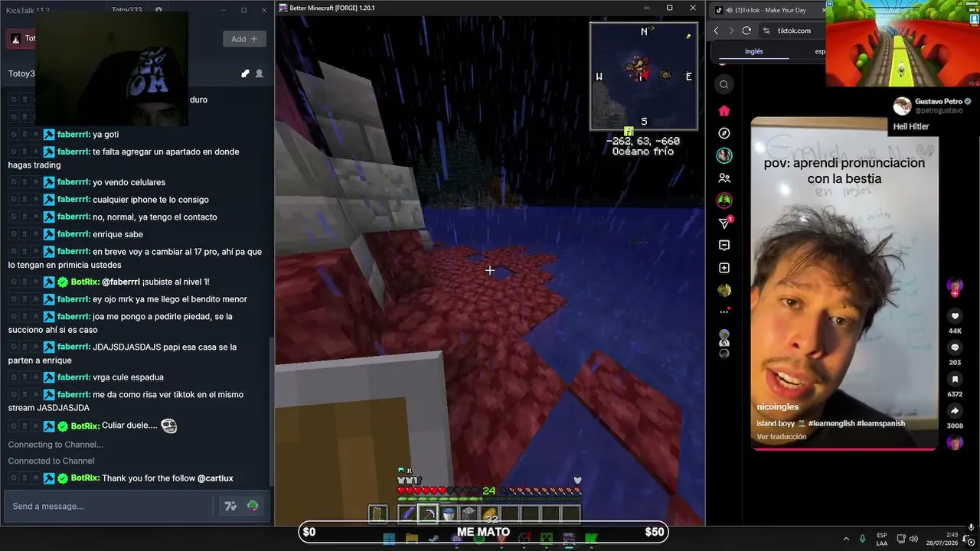Screen dimensions: 980x551
Task: Open Gustavo Petro profile name
Action: tap(938, 101)
